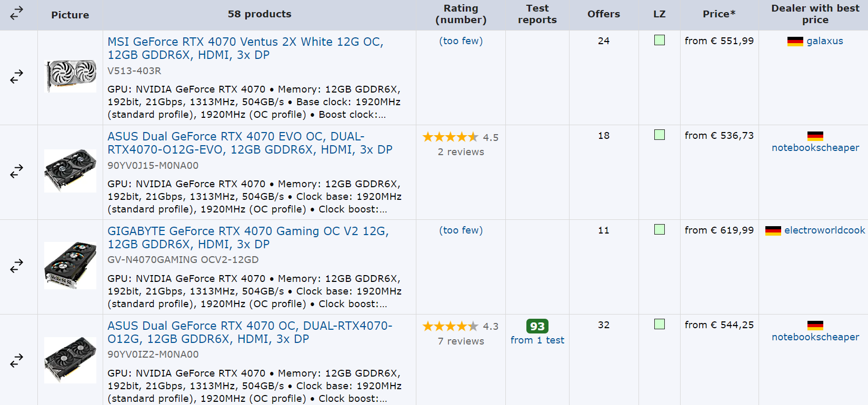The image size is (868, 405).
Task: Click German flag in ASUS Dual RTX 4070 OC row
Action: (815, 326)
